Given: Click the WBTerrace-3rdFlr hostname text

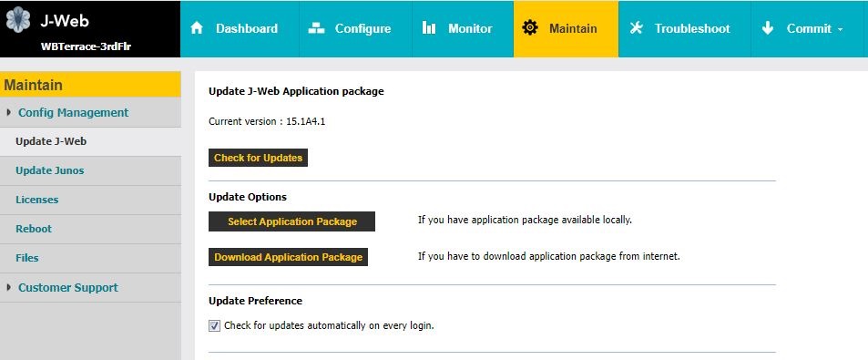Looking at the screenshot, I should point(86,46).
